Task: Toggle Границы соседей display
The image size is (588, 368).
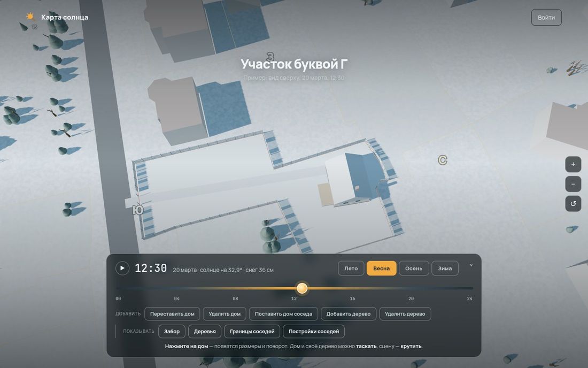Action: (252, 331)
